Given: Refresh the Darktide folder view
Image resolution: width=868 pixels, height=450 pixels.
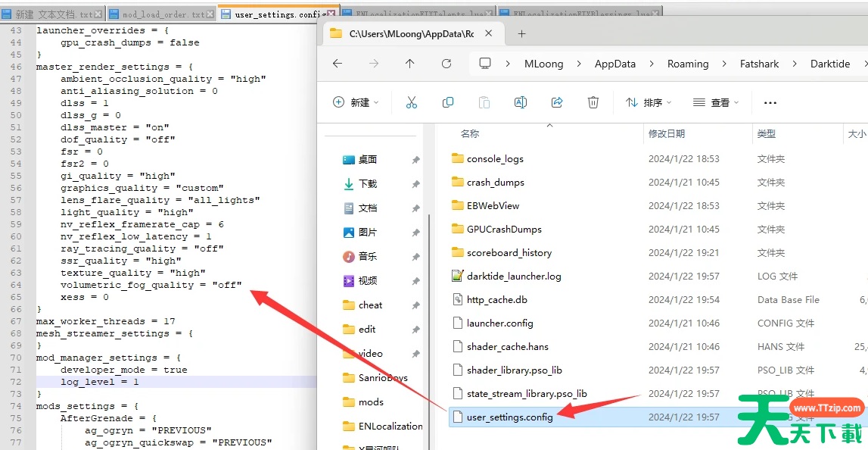Looking at the screenshot, I should coord(446,64).
